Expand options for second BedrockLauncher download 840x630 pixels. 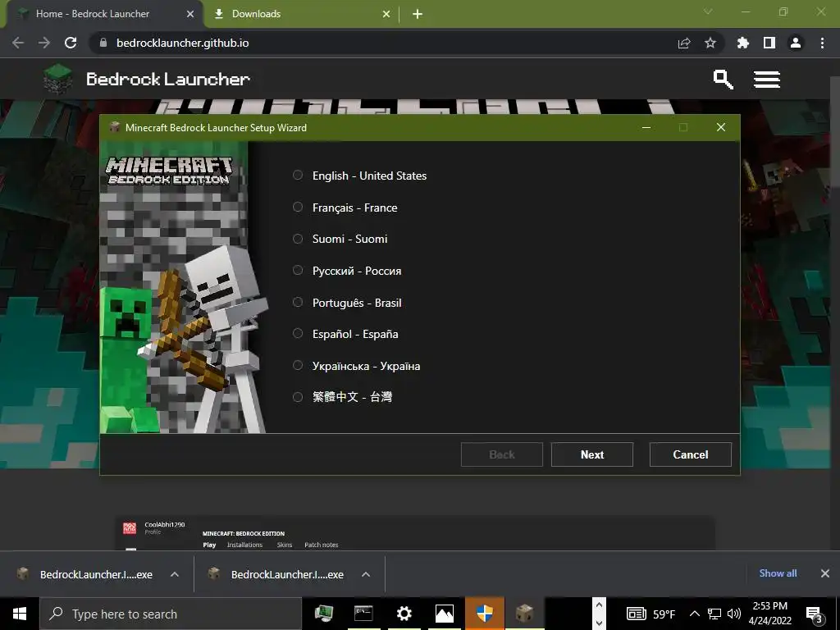coord(366,574)
